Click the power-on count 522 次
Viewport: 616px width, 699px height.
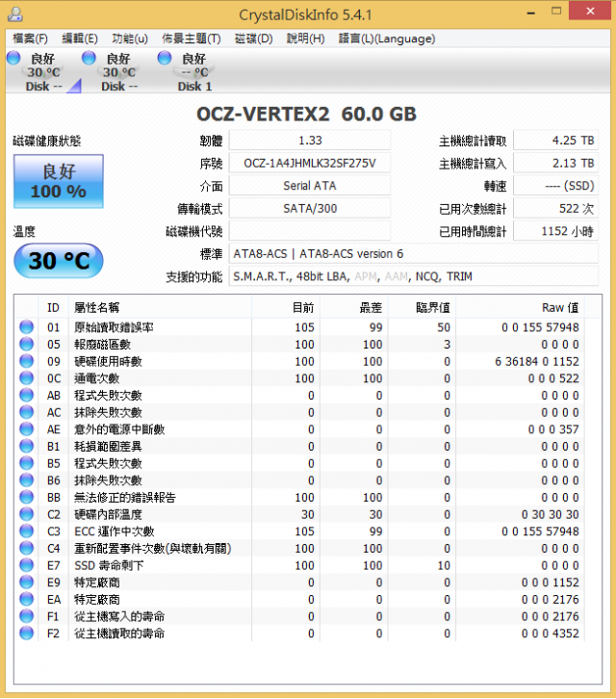coord(555,209)
